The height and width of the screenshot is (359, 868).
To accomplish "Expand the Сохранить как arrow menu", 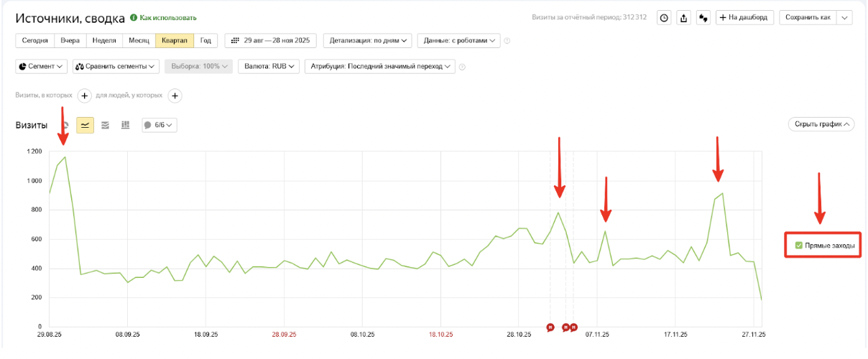I will pyautogui.click(x=844, y=17).
